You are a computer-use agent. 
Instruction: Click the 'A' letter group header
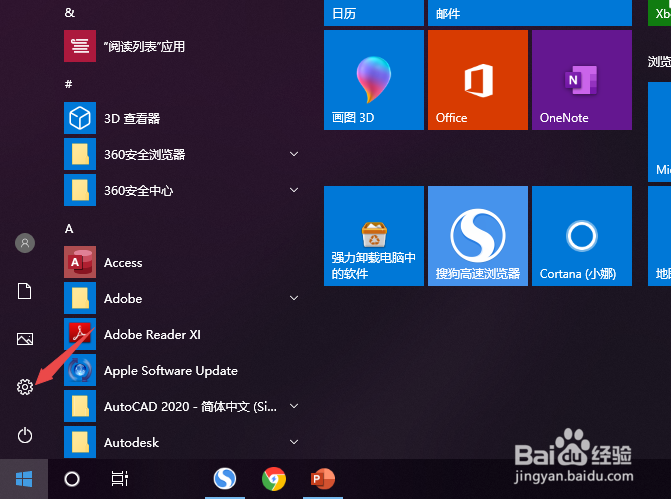(x=69, y=229)
